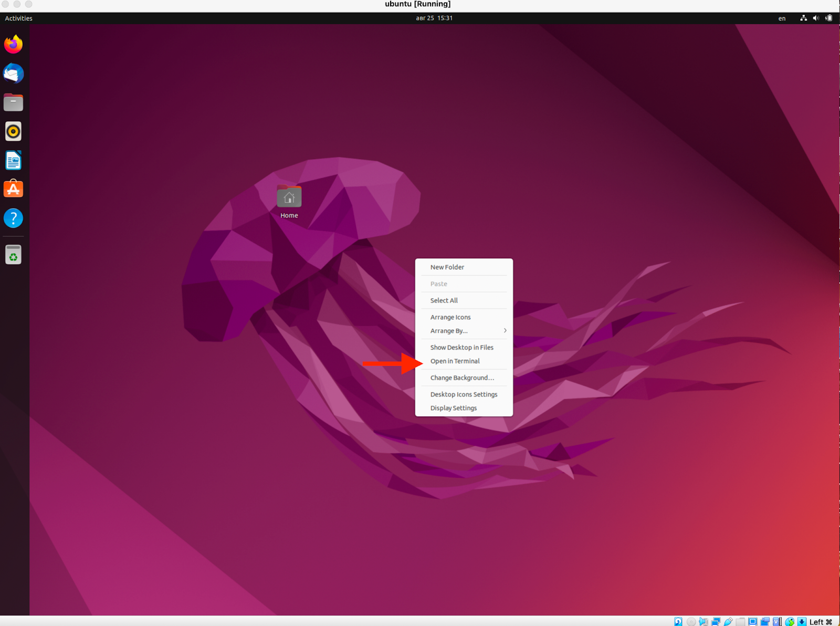Viewport: 840px width, 626px height.
Task: Open the Trash icon in dock
Action: [x=14, y=255]
